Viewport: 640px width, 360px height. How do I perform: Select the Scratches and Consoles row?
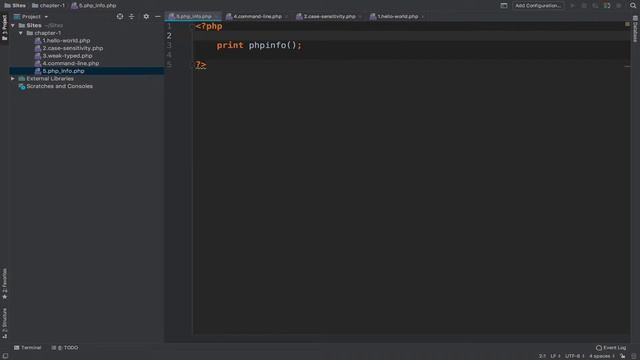87,87
